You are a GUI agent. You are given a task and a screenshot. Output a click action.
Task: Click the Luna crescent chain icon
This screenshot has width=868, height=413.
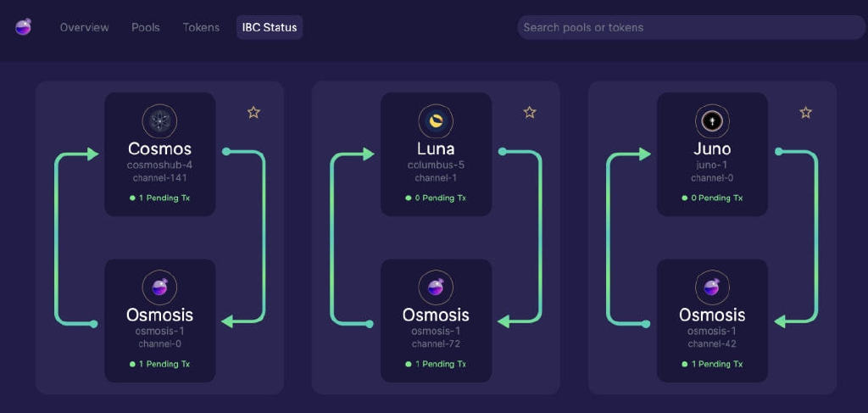pos(436,121)
